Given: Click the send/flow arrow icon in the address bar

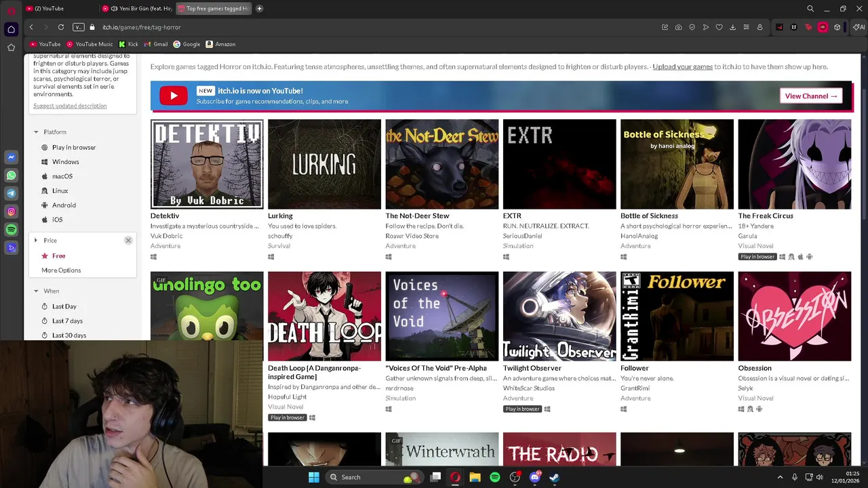Looking at the screenshot, I should point(705,27).
